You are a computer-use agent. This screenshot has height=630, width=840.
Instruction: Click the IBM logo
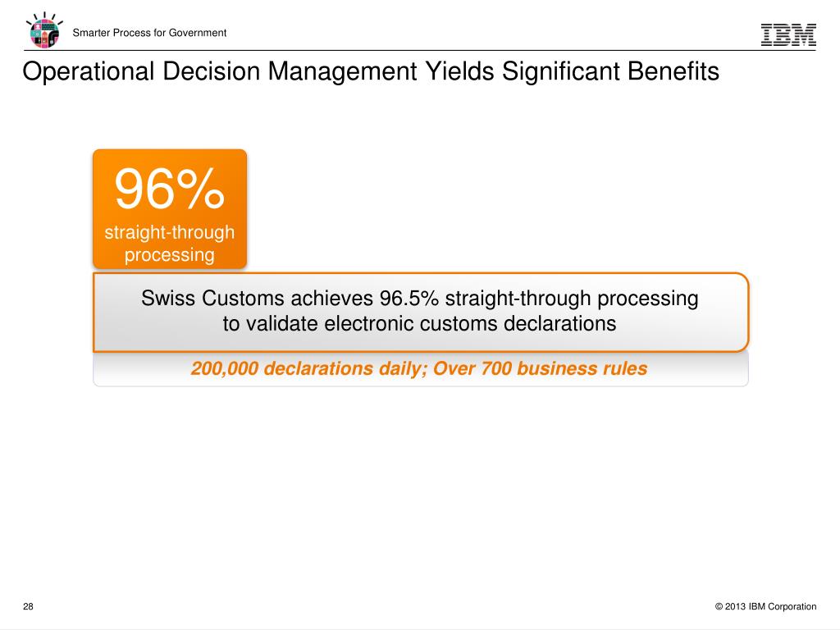tap(788, 34)
